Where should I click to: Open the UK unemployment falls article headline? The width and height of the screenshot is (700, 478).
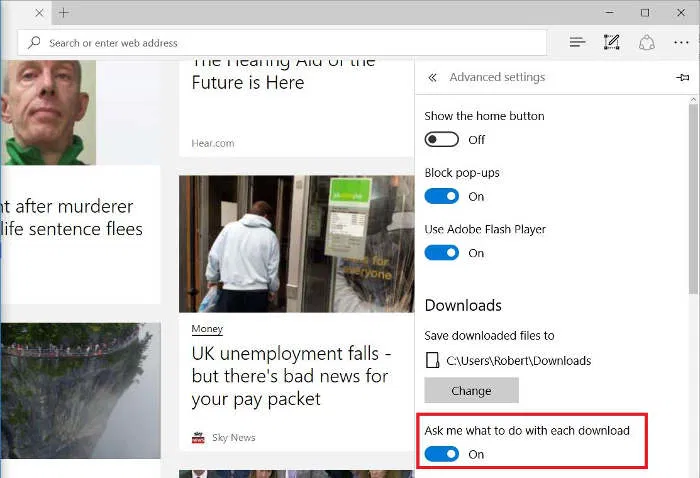coord(292,376)
